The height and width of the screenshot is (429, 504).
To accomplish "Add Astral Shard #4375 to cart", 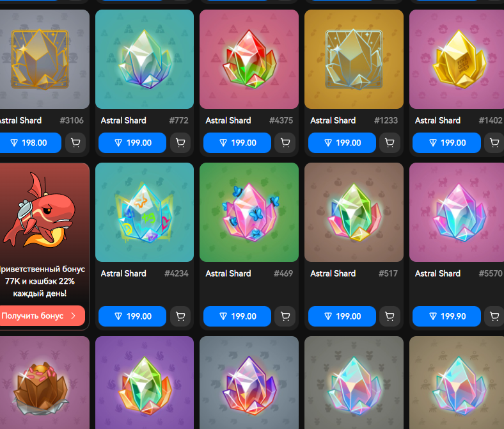I will click(x=285, y=143).
